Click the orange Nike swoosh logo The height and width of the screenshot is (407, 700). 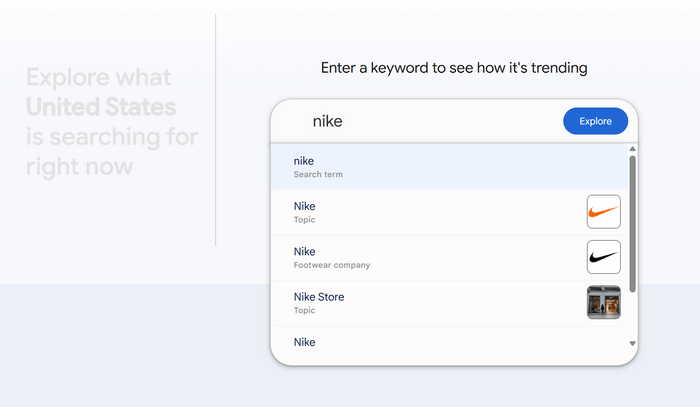click(604, 212)
